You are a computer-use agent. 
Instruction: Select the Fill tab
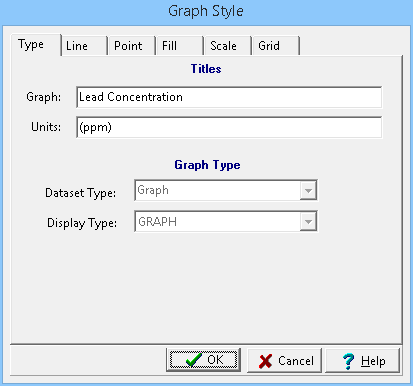179,46
